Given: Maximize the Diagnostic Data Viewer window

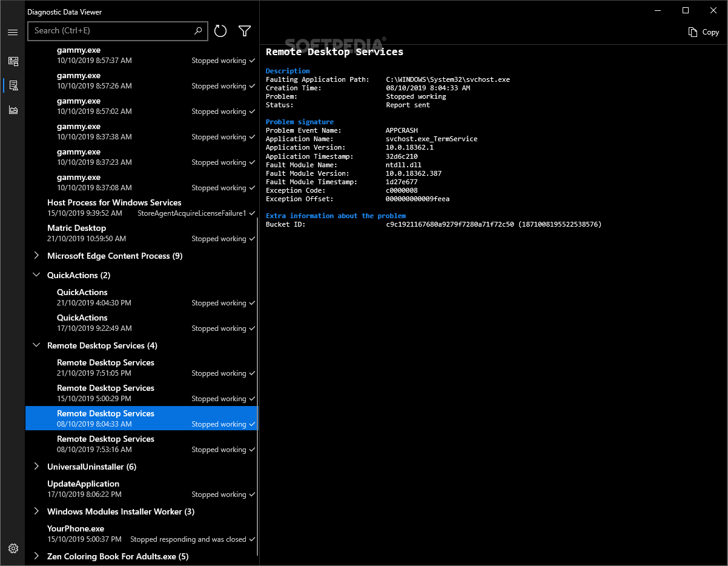Looking at the screenshot, I should 686,10.
